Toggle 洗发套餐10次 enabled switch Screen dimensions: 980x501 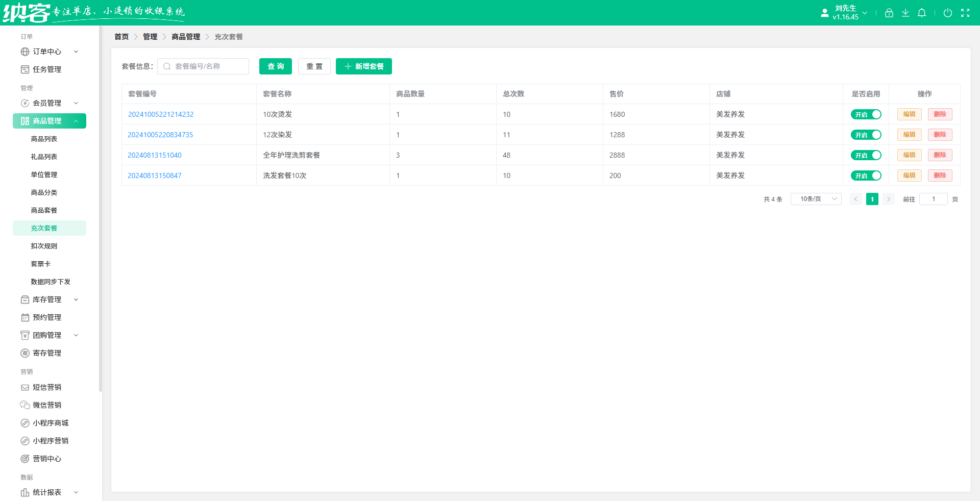click(866, 176)
